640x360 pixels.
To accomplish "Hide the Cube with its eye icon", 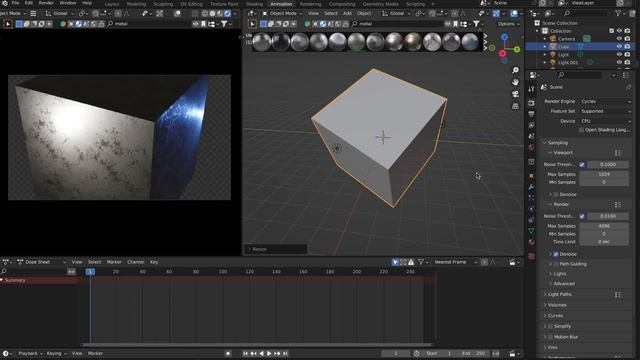I will coord(619,47).
